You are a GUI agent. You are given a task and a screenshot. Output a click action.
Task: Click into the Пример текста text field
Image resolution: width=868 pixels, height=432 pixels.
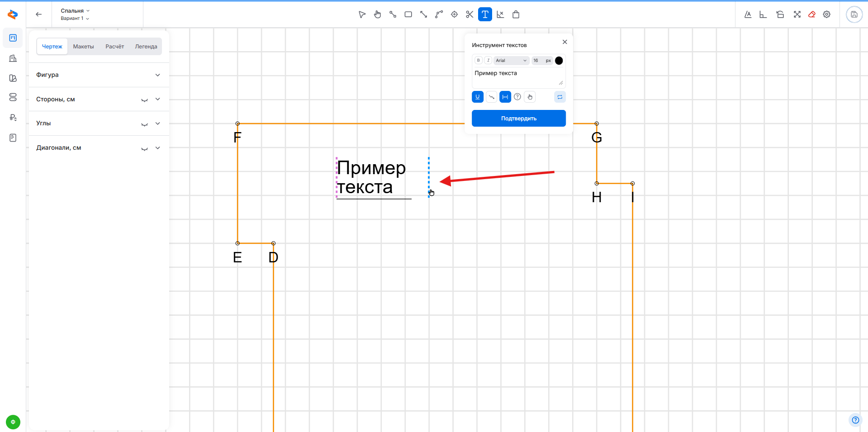click(x=516, y=77)
